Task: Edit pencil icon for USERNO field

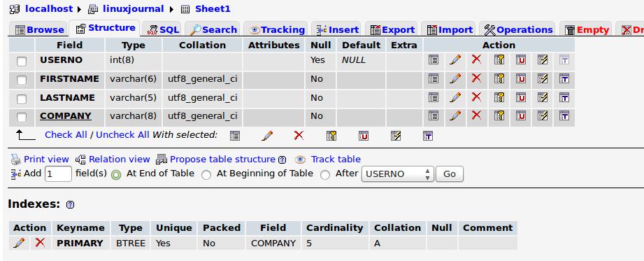Action: [455, 60]
